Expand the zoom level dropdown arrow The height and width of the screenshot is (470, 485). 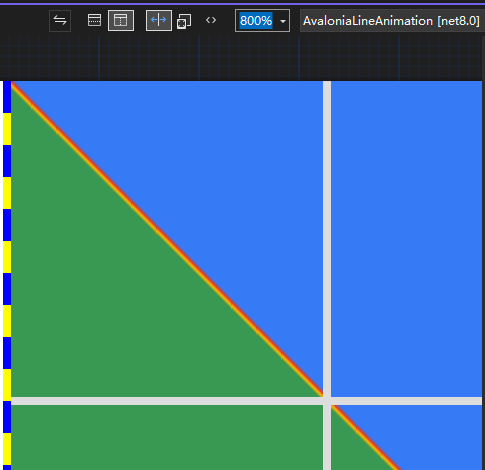tap(283, 21)
